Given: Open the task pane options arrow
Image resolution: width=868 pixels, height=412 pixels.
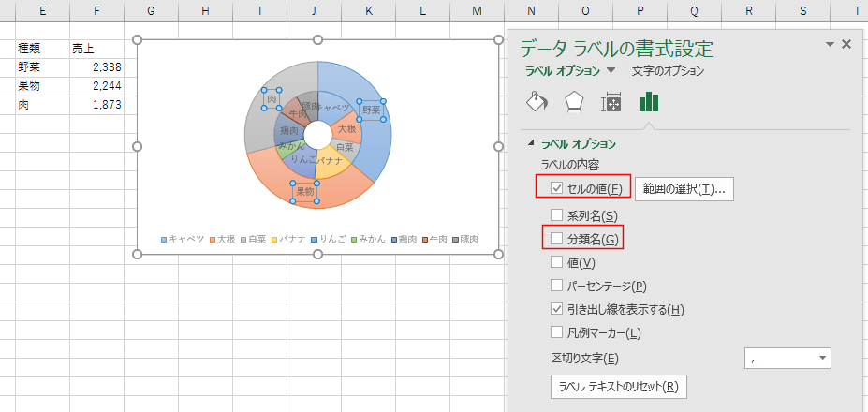Looking at the screenshot, I should click(x=830, y=45).
